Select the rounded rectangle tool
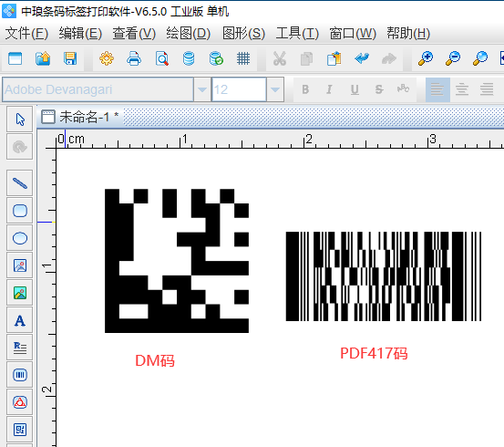The height and width of the screenshot is (447, 504). pyautogui.click(x=20, y=211)
